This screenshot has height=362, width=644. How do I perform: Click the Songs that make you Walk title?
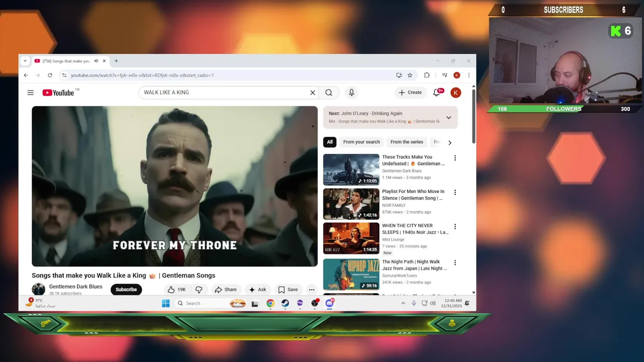tap(123, 276)
